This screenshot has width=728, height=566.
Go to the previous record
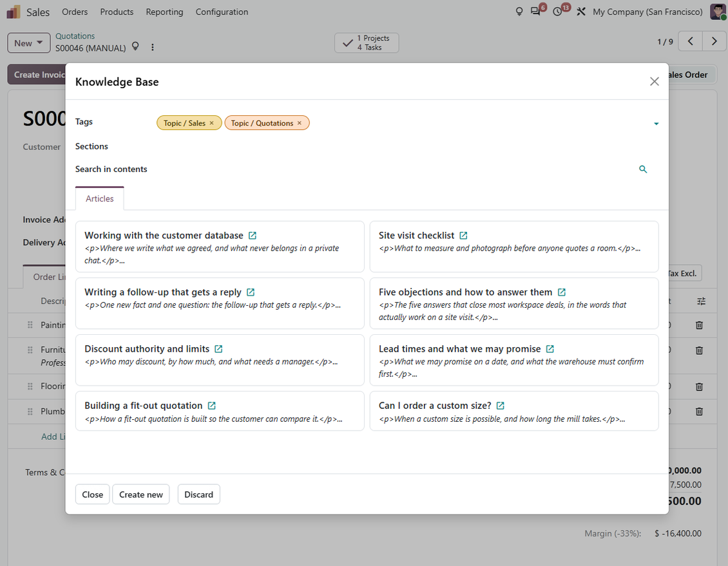691,41
